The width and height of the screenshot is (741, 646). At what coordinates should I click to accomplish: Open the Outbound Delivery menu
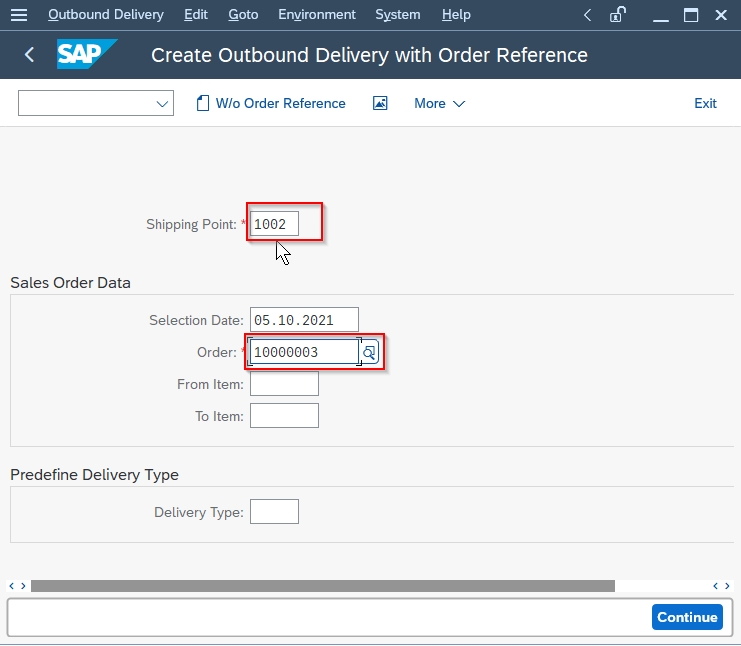point(106,15)
